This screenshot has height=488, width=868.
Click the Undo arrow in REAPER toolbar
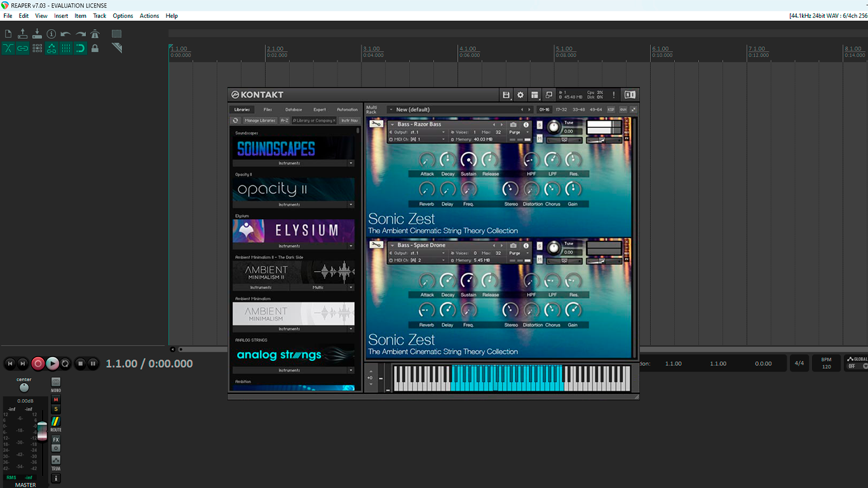pos(66,34)
